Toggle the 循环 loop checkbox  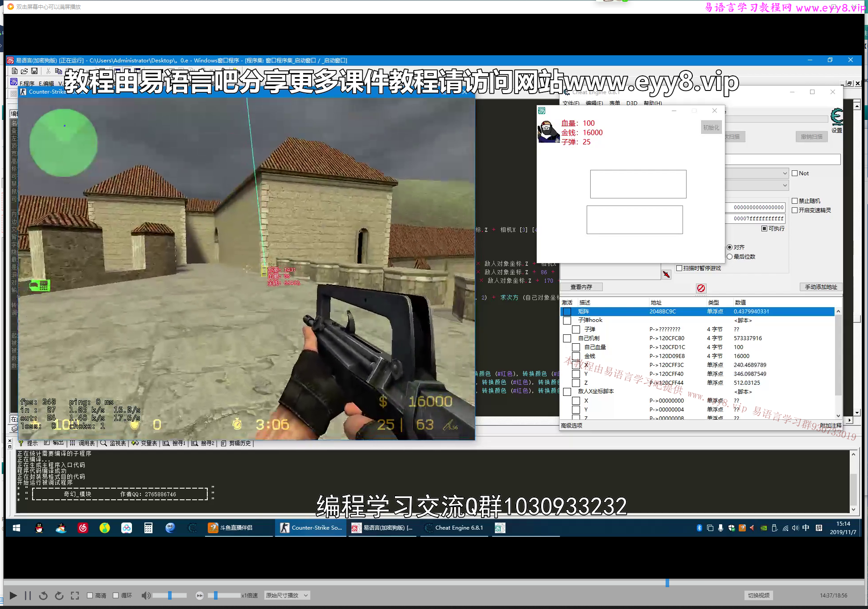tap(116, 595)
